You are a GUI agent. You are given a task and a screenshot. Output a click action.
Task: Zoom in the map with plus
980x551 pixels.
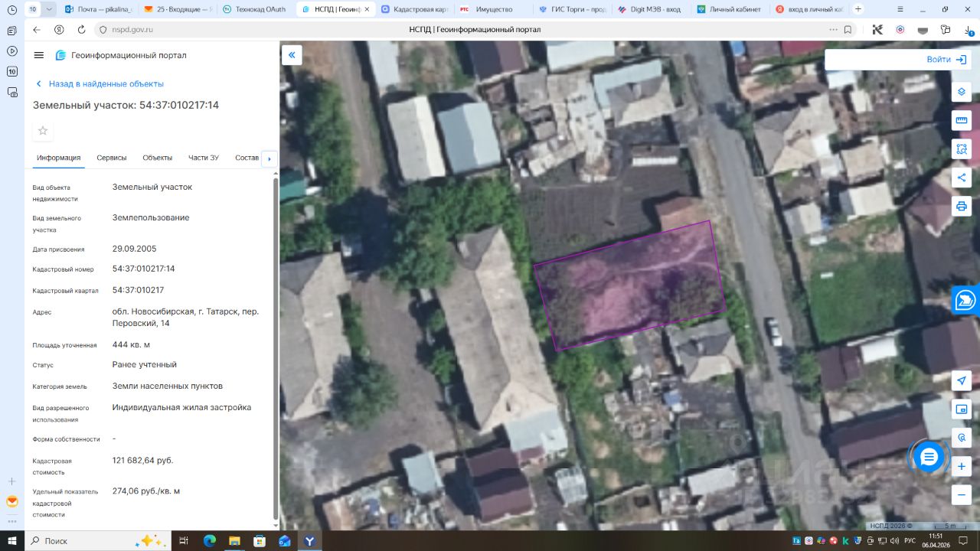coord(962,466)
